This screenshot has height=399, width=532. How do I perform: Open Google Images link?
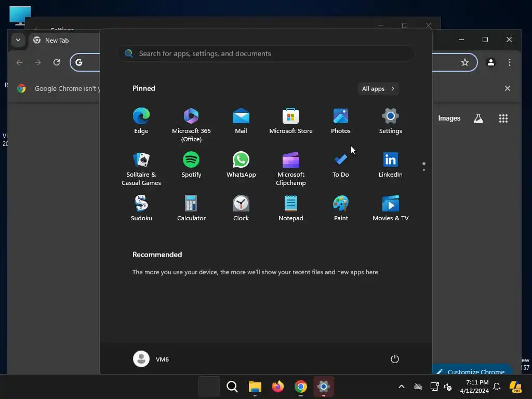[x=449, y=118]
